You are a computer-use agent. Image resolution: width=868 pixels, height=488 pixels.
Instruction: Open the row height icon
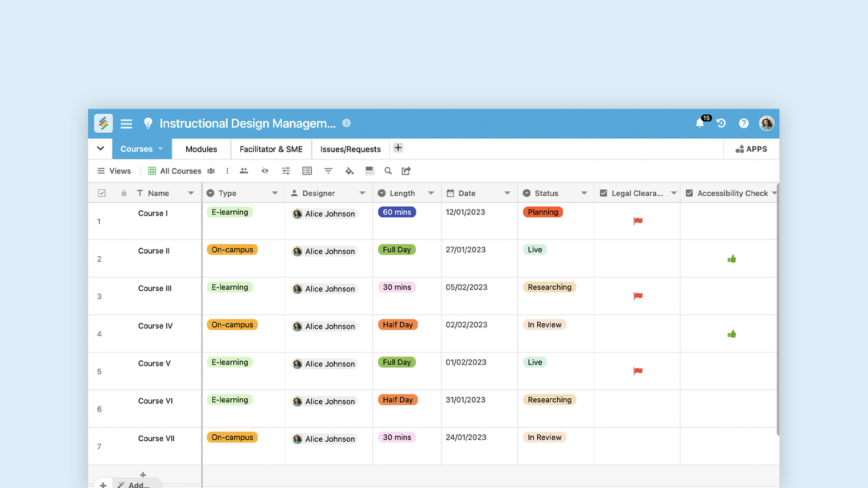tap(369, 171)
